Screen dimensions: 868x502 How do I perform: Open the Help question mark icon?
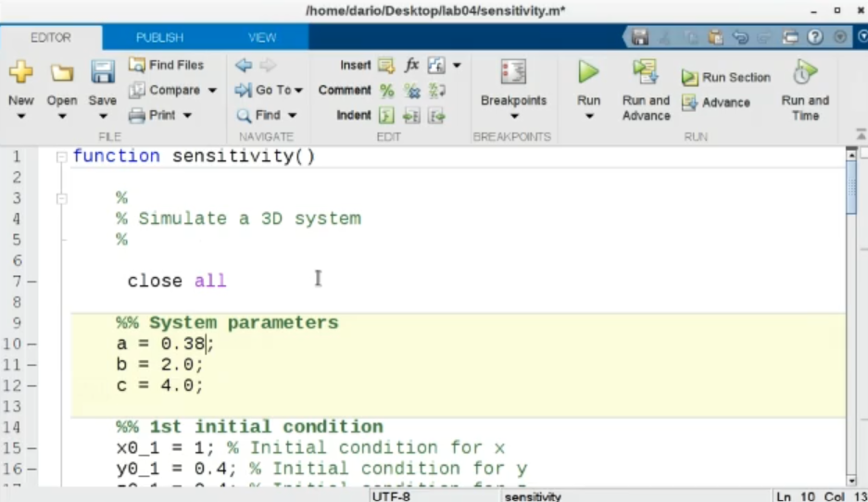pos(815,38)
